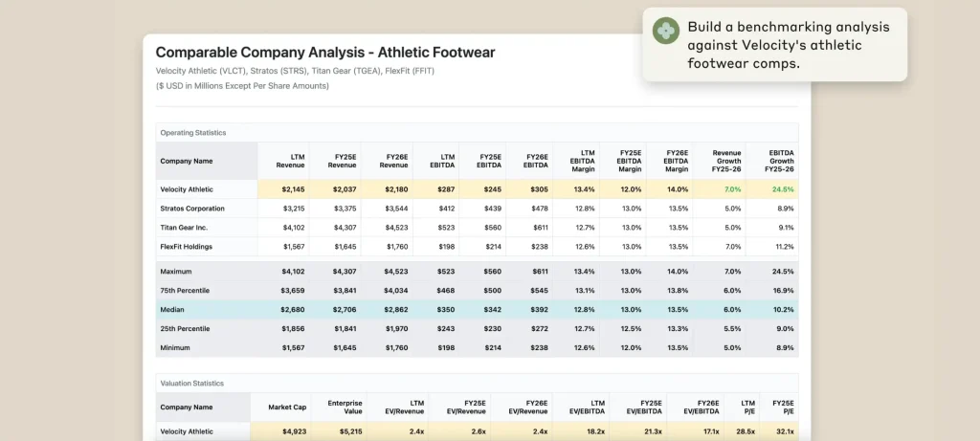
Task: Click the $4,923 market cap cell
Action: [291, 431]
